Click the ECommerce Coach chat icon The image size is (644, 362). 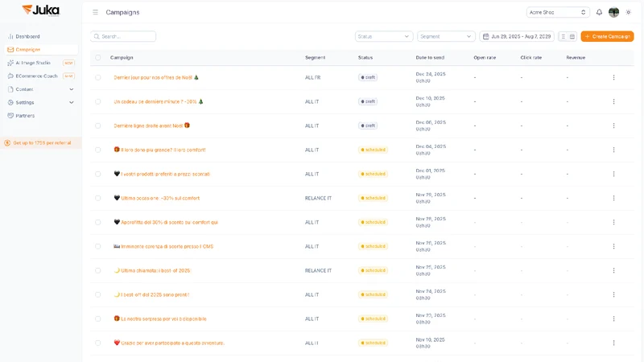[x=10, y=76]
